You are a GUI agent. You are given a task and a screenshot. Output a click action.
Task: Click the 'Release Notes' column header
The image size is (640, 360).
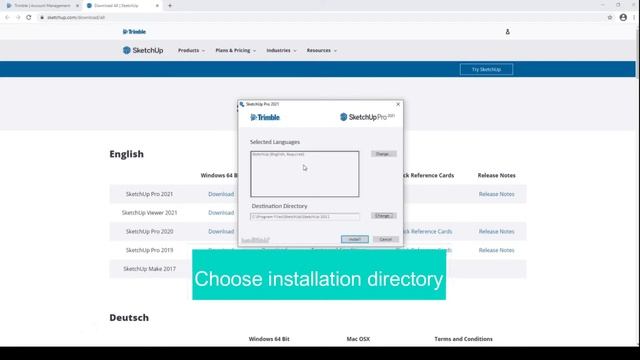(x=496, y=176)
